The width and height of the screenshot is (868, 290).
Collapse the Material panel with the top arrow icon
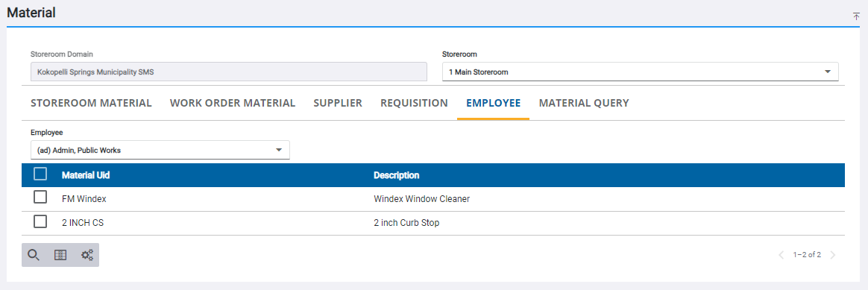856,16
